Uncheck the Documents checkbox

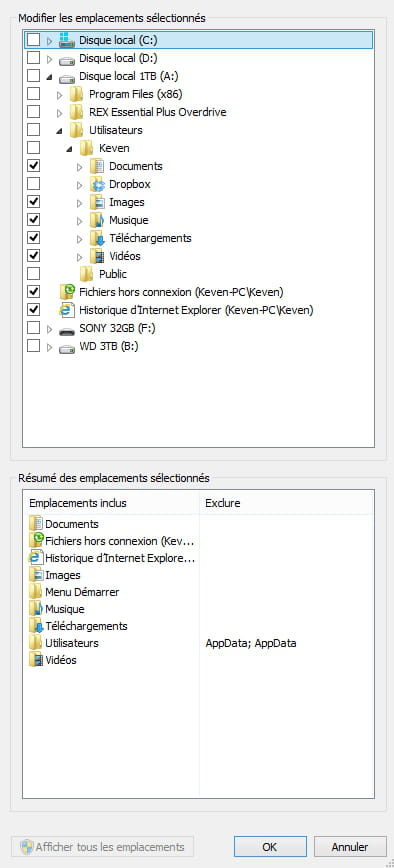[x=34, y=166]
